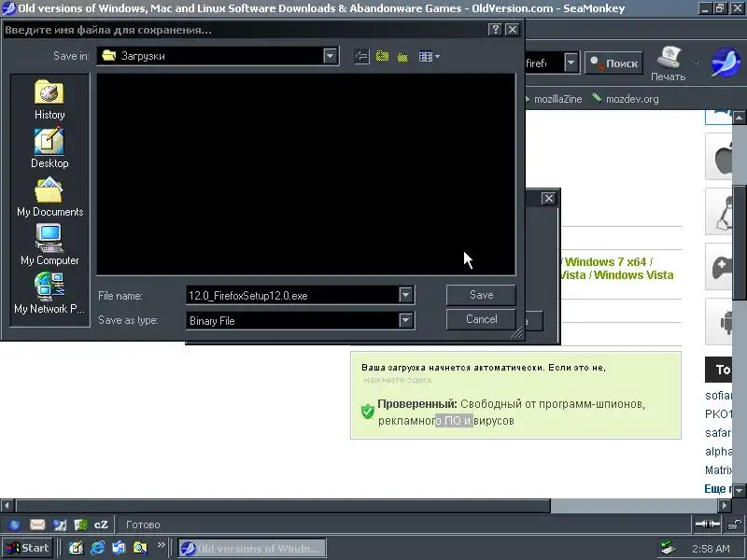The image size is (747, 560).
Task: Click Save to download Firefox setup
Action: point(481,295)
